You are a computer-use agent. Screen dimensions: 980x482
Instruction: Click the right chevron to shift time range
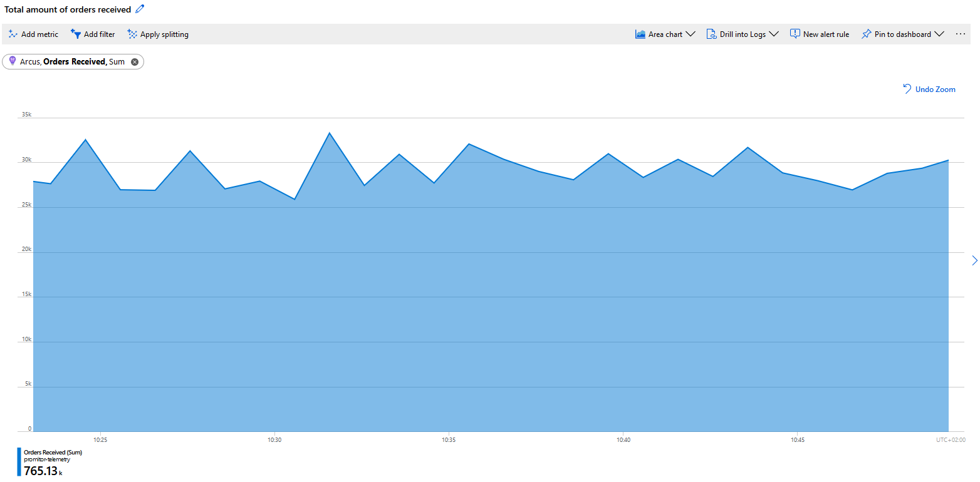[974, 260]
